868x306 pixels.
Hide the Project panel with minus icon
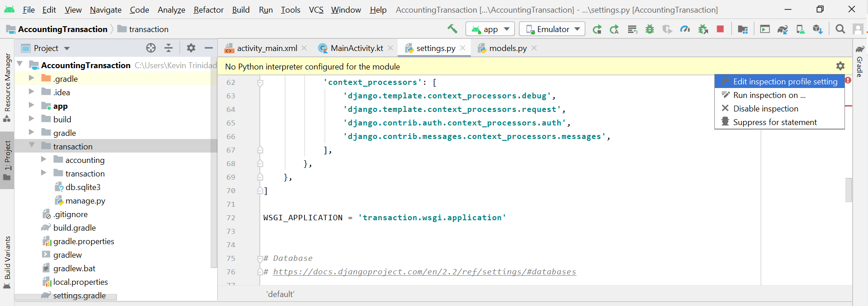click(208, 48)
